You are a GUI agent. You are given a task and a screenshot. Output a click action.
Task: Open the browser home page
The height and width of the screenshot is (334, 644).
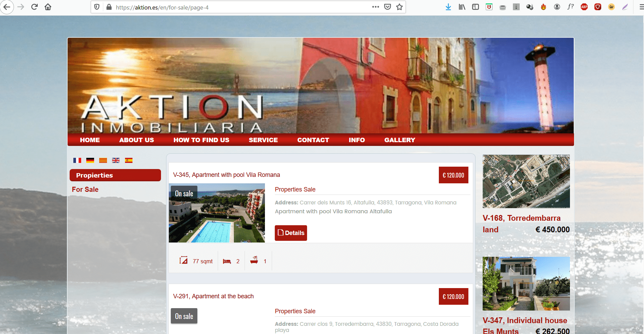48,7
